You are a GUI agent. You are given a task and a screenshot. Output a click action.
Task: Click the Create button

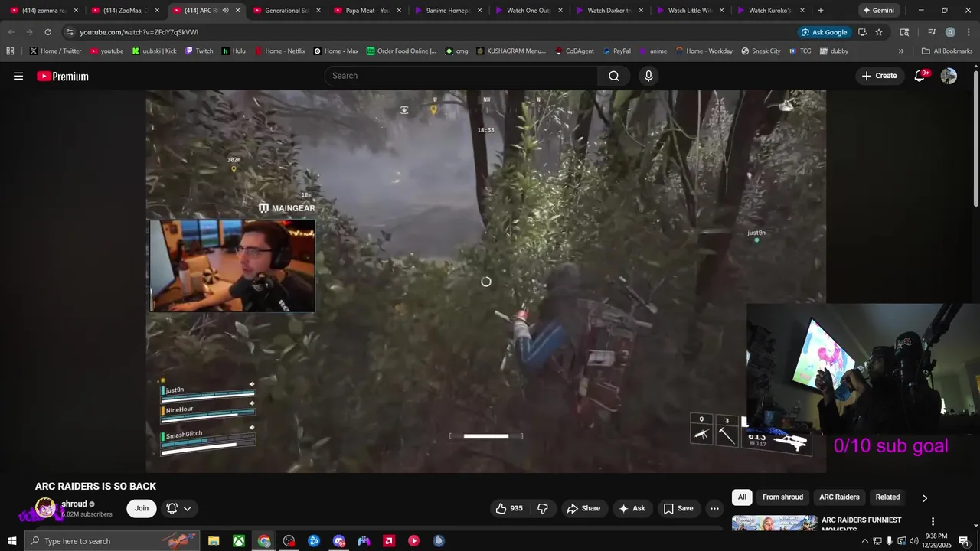pos(879,76)
